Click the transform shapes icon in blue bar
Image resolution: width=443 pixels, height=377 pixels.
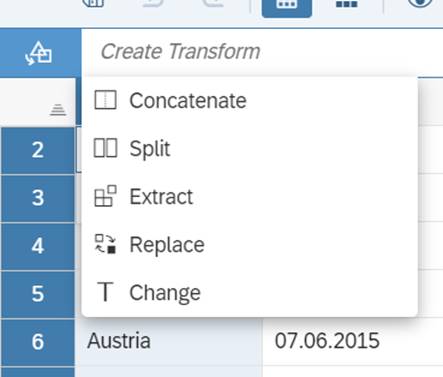pos(39,53)
